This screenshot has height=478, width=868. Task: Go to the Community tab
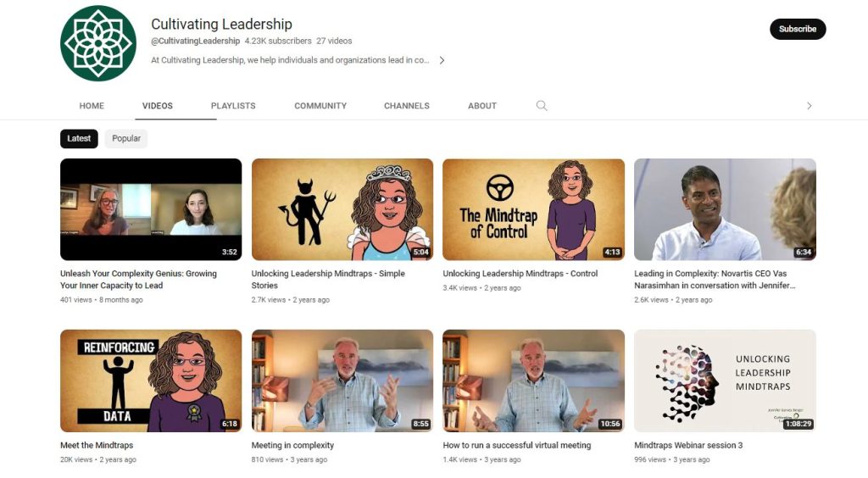pos(320,106)
